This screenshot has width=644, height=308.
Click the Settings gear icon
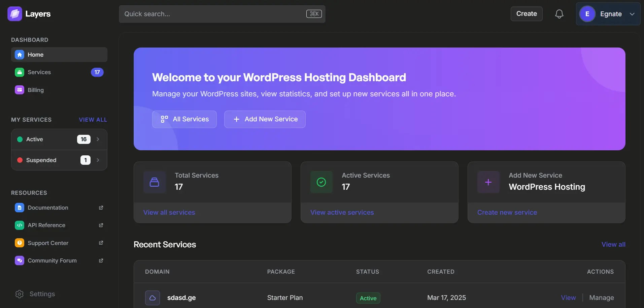coord(20,294)
